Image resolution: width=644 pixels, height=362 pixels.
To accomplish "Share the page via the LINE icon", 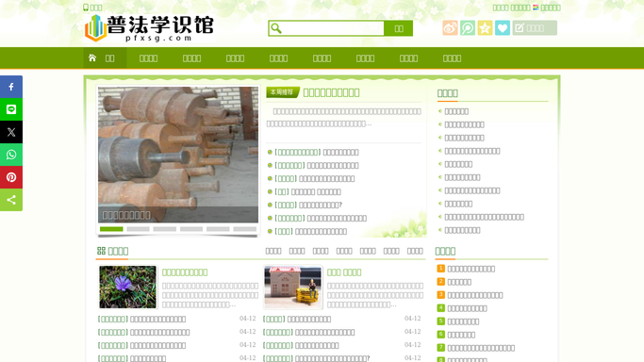I will [x=11, y=109].
